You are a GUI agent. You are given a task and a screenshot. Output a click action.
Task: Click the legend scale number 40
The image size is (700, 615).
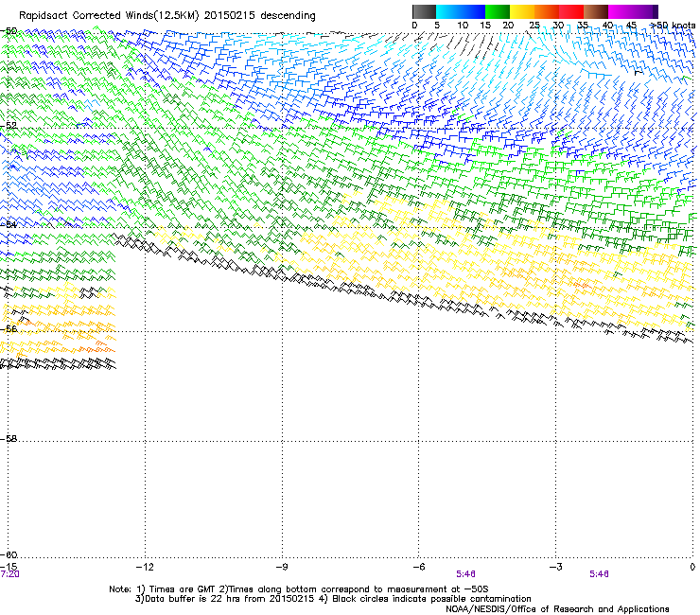tap(607, 26)
